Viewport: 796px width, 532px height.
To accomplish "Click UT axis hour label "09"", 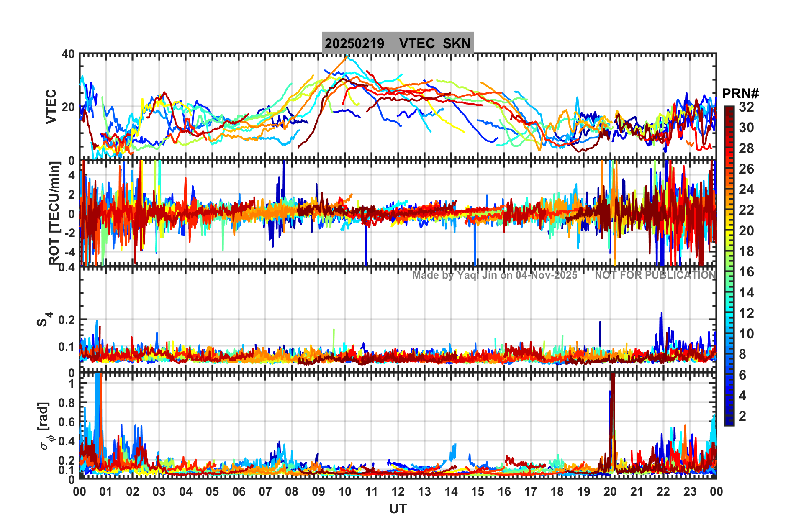I will click(x=318, y=491).
